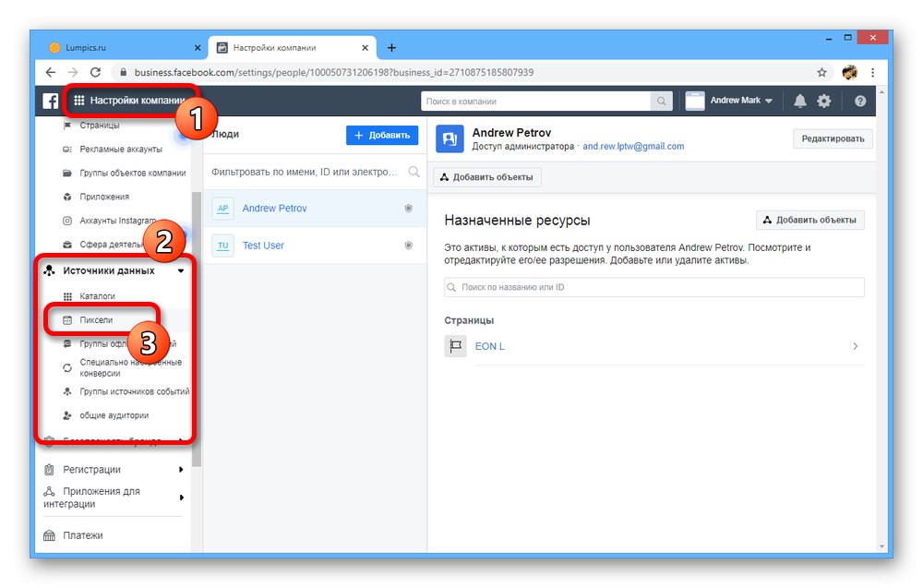Open the EON L row chevron
This screenshot has height=588, width=923.
[856, 346]
